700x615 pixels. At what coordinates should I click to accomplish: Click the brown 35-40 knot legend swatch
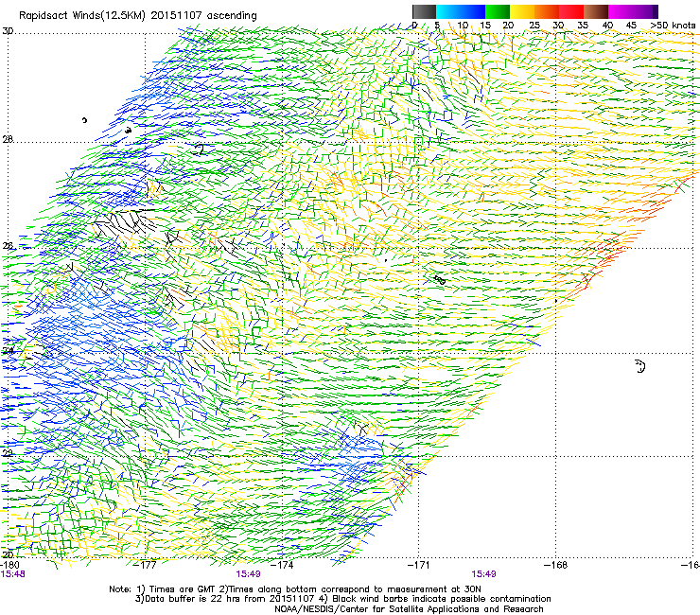596,11
